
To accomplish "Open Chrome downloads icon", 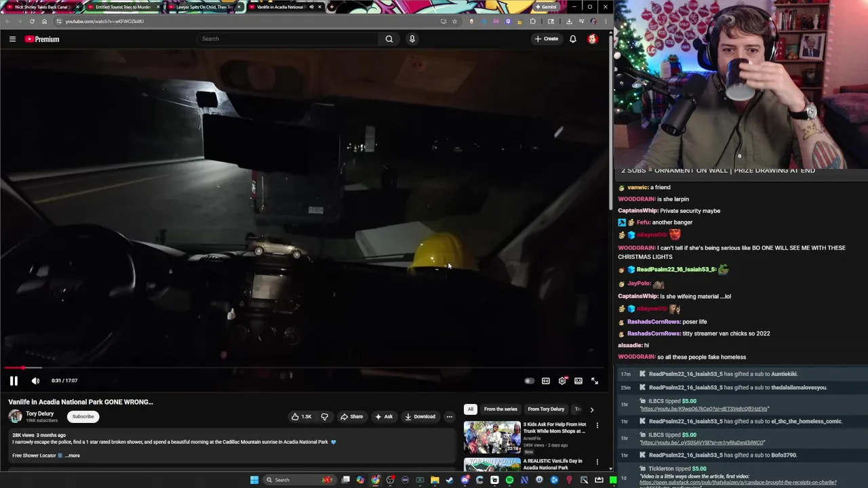I will (x=569, y=21).
